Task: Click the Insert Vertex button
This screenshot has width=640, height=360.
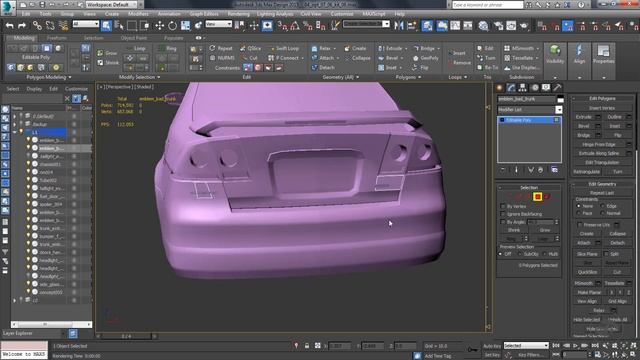Action: (602, 108)
